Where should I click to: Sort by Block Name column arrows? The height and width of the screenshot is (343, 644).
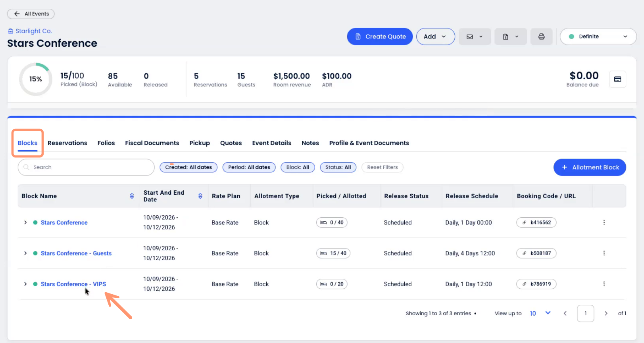pyautogui.click(x=132, y=196)
